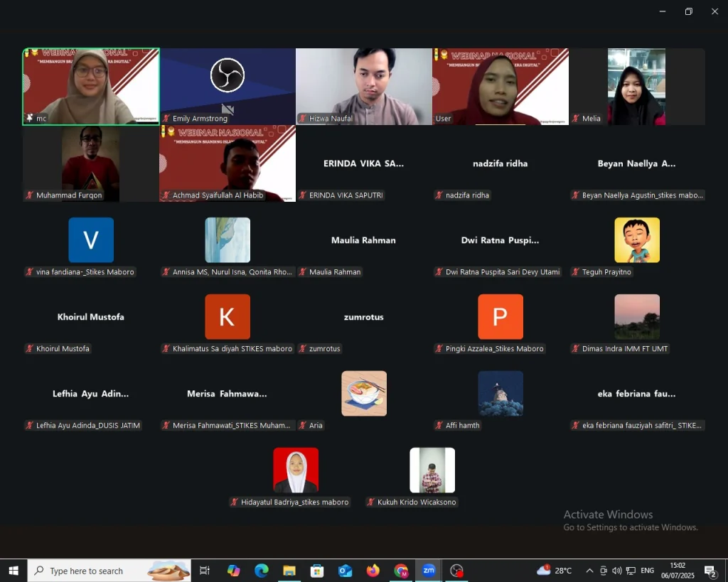The width and height of the screenshot is (728, 582).
Task: Open Google Chrome from the taskbar
Action: [x=401, y=570]
